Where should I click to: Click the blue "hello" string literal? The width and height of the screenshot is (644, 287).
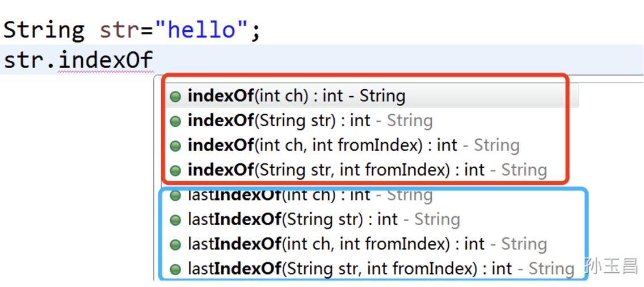[x=202, y=30]
